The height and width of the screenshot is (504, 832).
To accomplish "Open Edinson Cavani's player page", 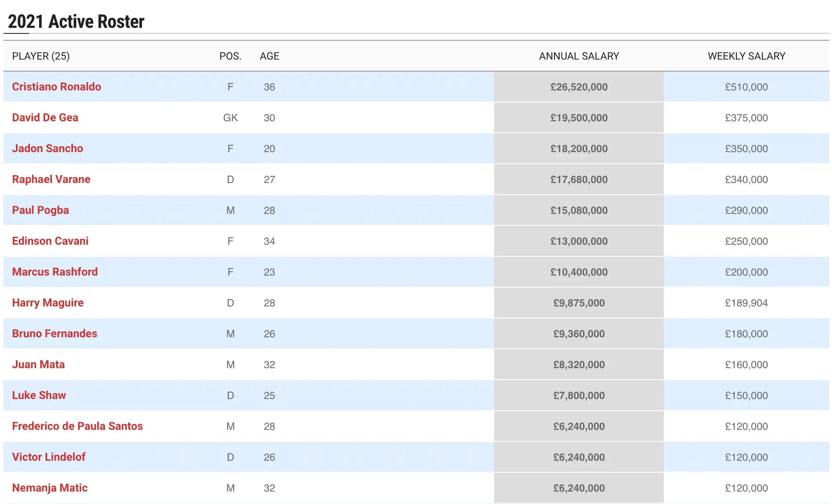I will tap(50, 241).
